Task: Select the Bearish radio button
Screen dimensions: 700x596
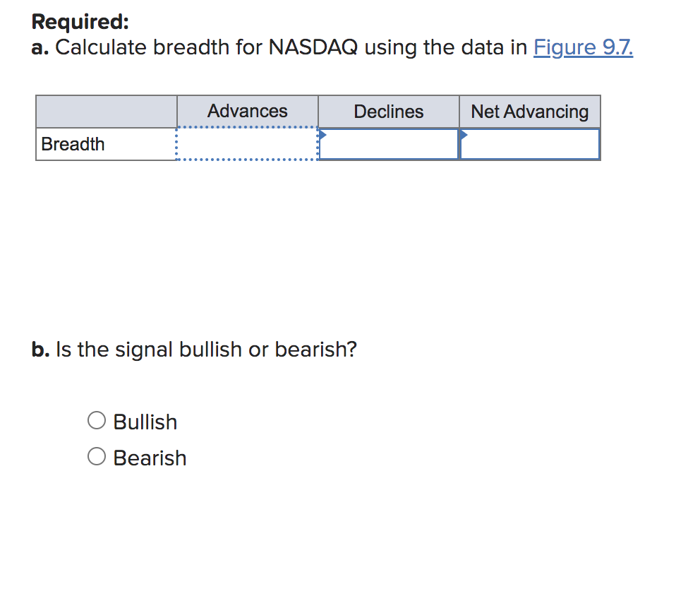Action: click(x=97, y=456)
